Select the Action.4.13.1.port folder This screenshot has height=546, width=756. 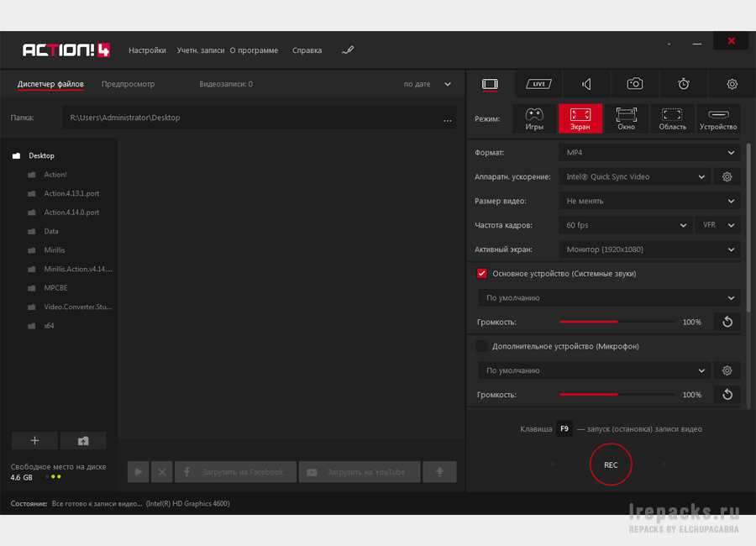tap(71, 193)
